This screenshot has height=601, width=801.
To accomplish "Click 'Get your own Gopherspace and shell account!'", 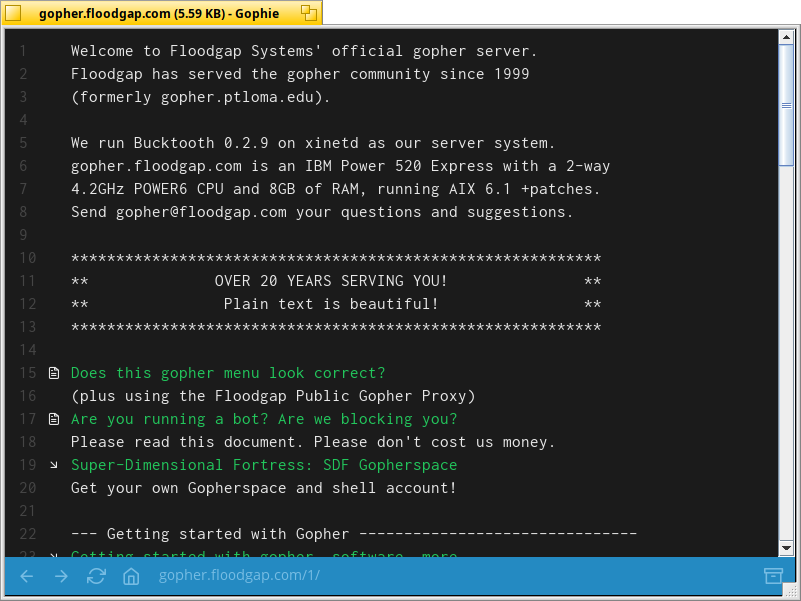I will coord(264,488).
